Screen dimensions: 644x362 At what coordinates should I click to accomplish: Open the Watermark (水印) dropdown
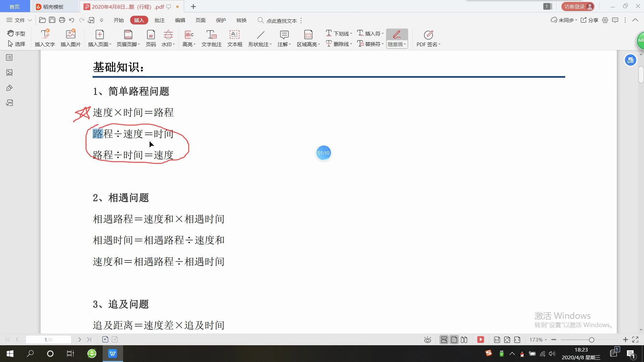coord(168,38)
